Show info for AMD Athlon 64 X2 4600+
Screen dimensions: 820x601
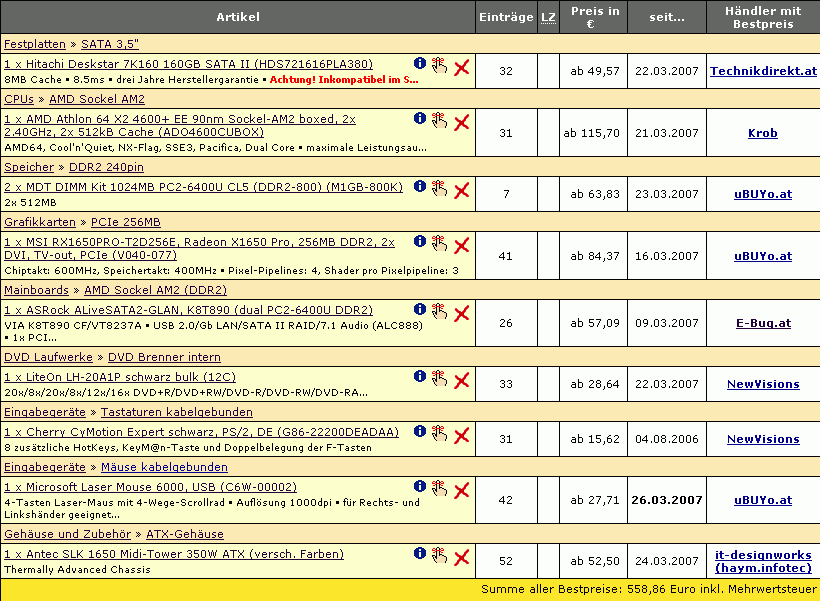click(x=419, y=118)
